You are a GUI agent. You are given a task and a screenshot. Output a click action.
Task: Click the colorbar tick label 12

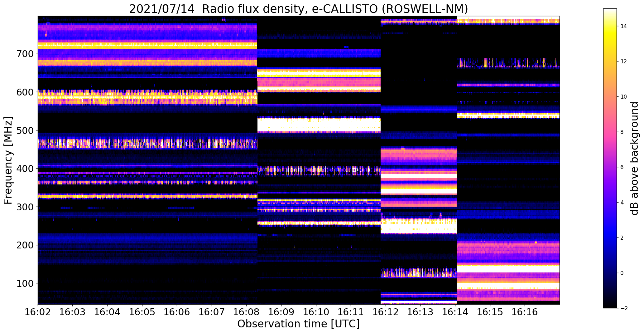[x=624, y=61]
